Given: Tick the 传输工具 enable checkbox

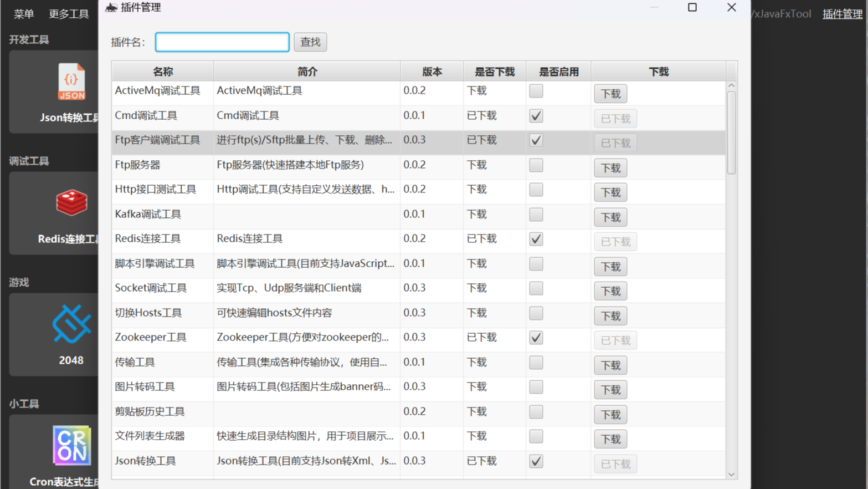Looking at the screenshot, I should click(x=536, y=363).
